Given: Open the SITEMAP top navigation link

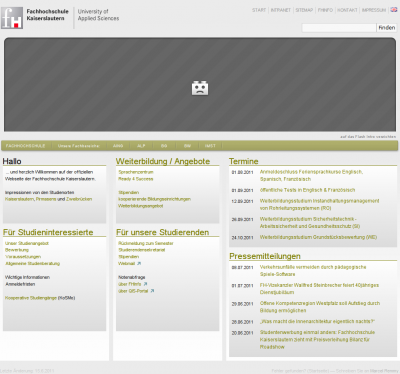Looking at the screenshot, I should point(304,10).
